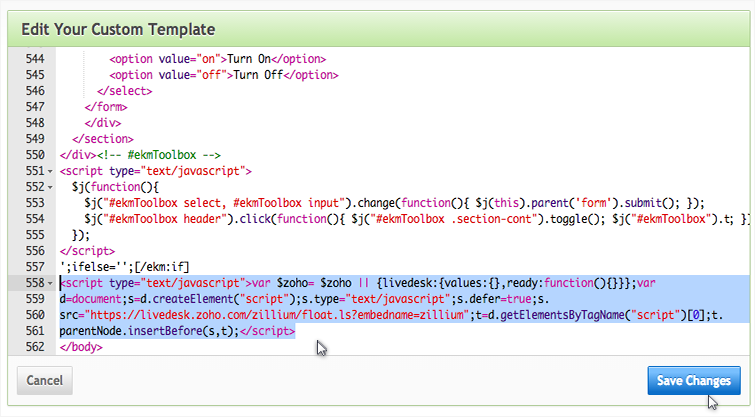Click the Save Changes button

[694, 380]
